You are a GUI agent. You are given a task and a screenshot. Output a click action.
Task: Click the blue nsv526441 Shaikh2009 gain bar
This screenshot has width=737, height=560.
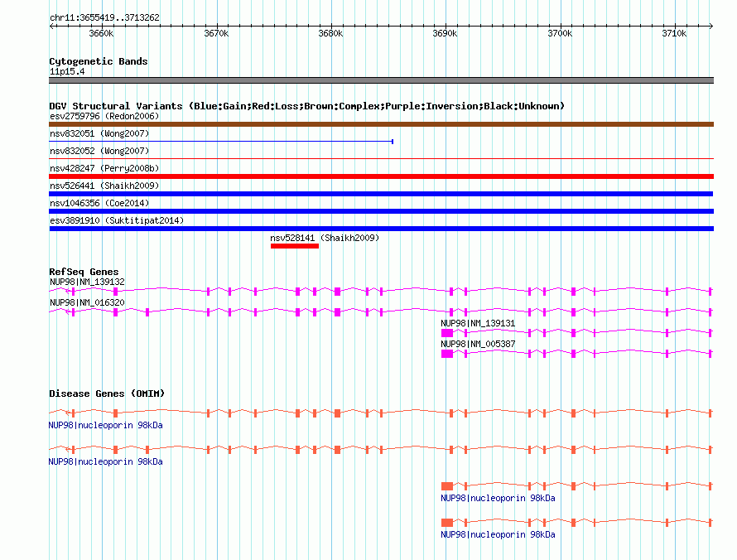pos(381,194)
